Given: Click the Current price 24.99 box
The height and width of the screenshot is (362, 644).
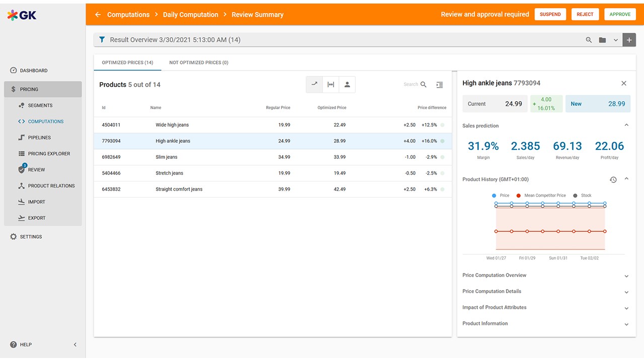Looking at the screenshot, I should [495, 104].
